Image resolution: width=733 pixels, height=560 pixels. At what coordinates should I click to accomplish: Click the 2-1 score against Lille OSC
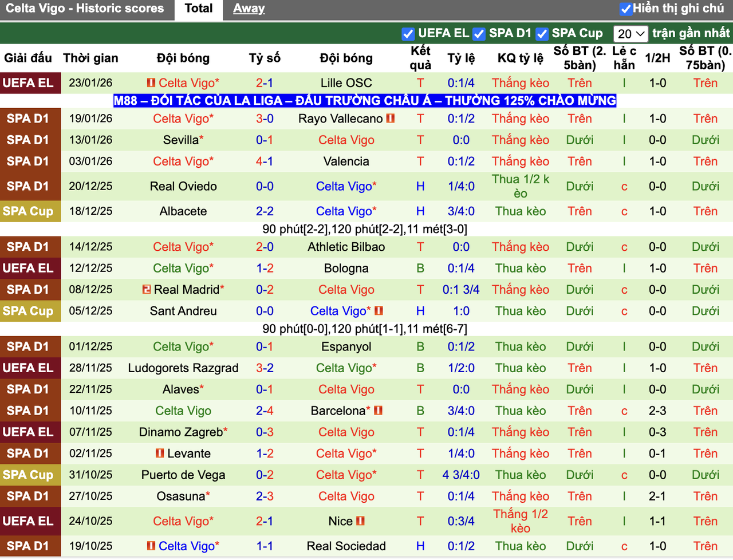[265, 83]
